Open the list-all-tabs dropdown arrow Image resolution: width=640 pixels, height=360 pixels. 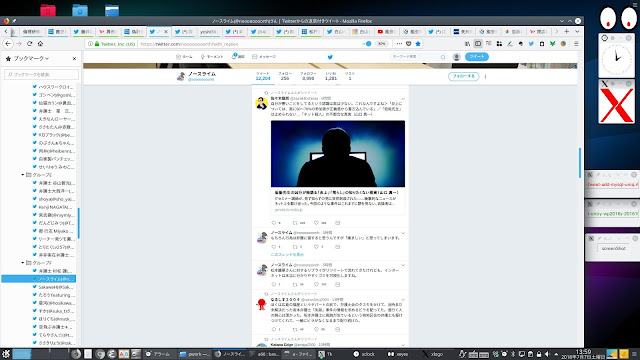click(577, 31)
